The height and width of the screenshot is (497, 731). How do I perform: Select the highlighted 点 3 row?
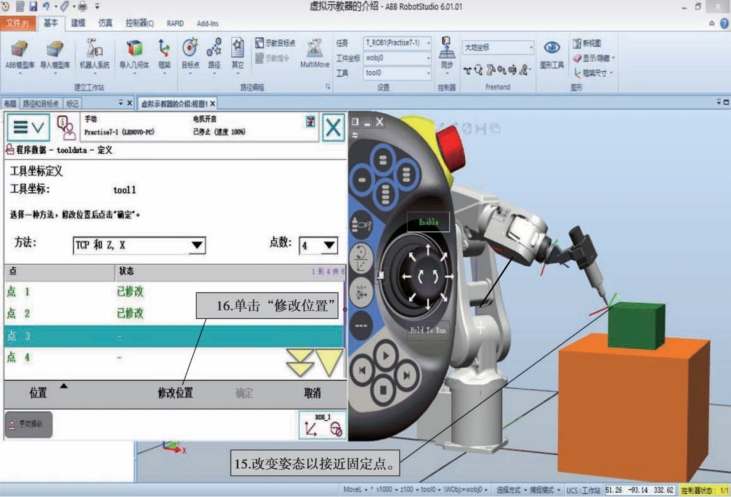[173, 336]
